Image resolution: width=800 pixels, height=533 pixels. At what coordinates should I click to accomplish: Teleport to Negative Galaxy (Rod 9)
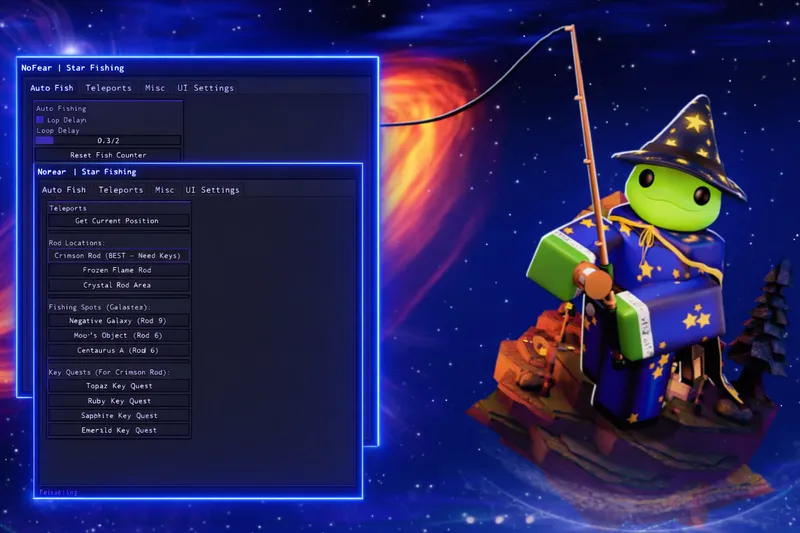point(119,320)
